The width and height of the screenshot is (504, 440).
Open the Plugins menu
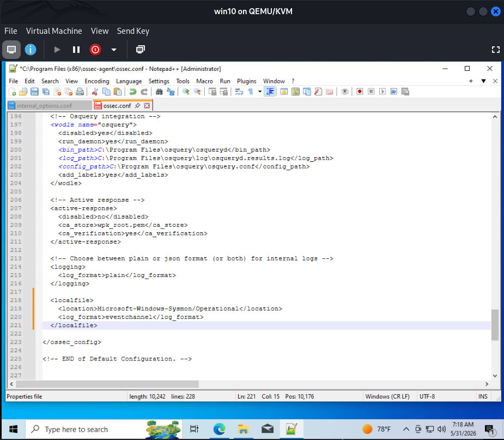[x=246, y=81]
